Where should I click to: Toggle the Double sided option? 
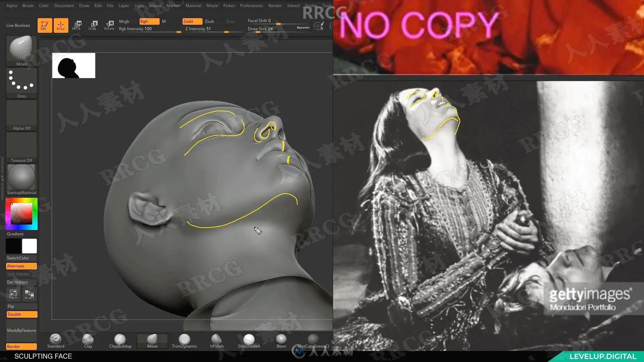click(22, 314)
